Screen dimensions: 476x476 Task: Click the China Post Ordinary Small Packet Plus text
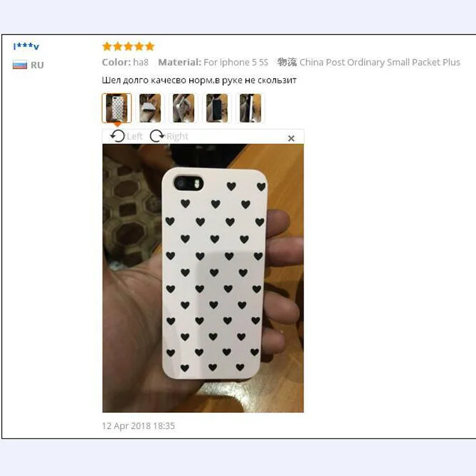[380, 62]
